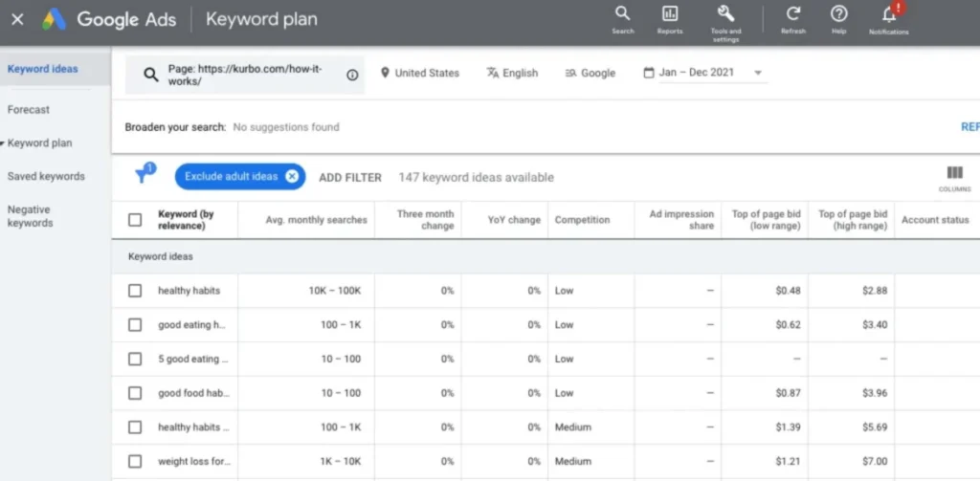
Task: Open Tools and settings wrench
Action: [725, 14]
